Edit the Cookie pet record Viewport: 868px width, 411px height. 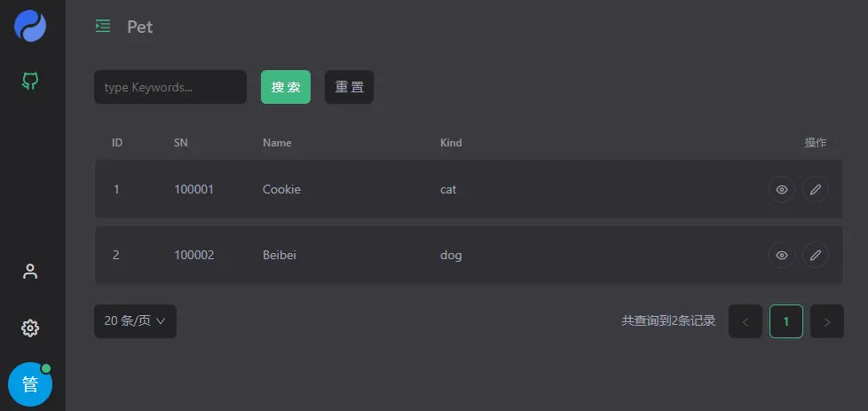click(x=816, y=189)
